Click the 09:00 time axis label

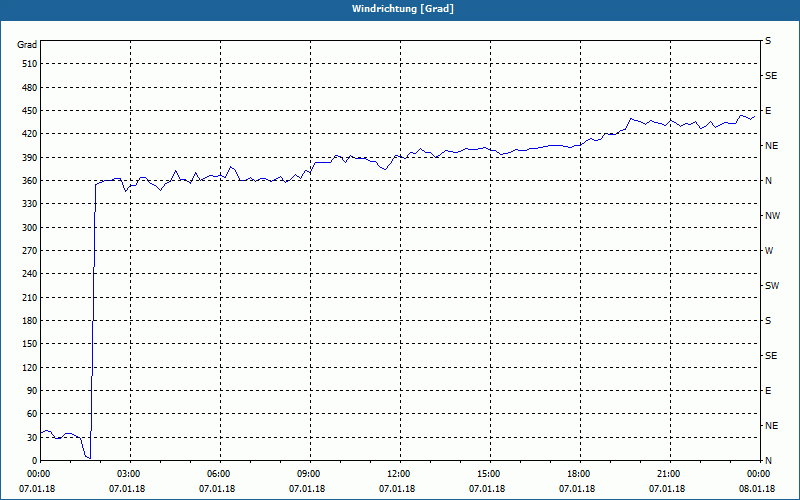point(311,474)
